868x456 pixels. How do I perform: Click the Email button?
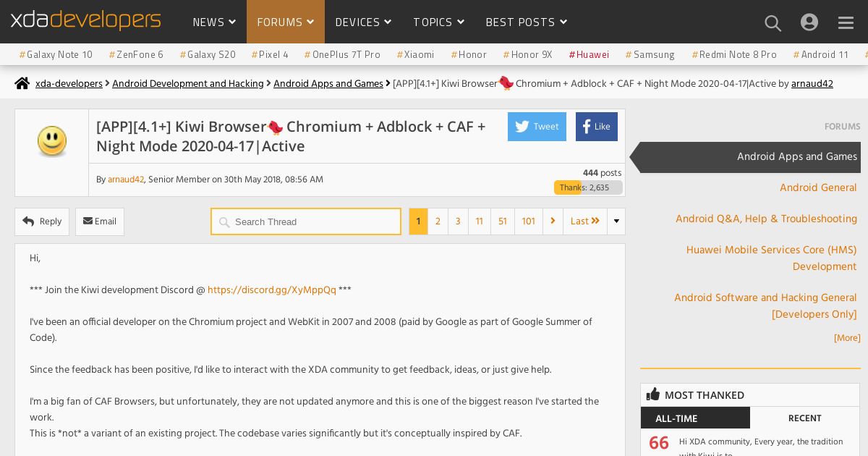click(100, 221)
